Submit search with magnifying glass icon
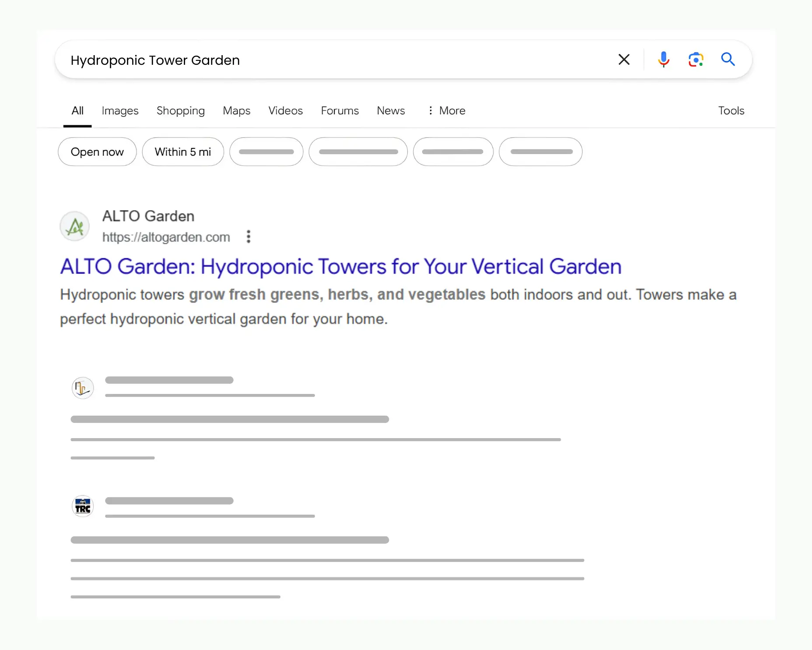This screenshot has height=650, width=812. coord(728,59)
